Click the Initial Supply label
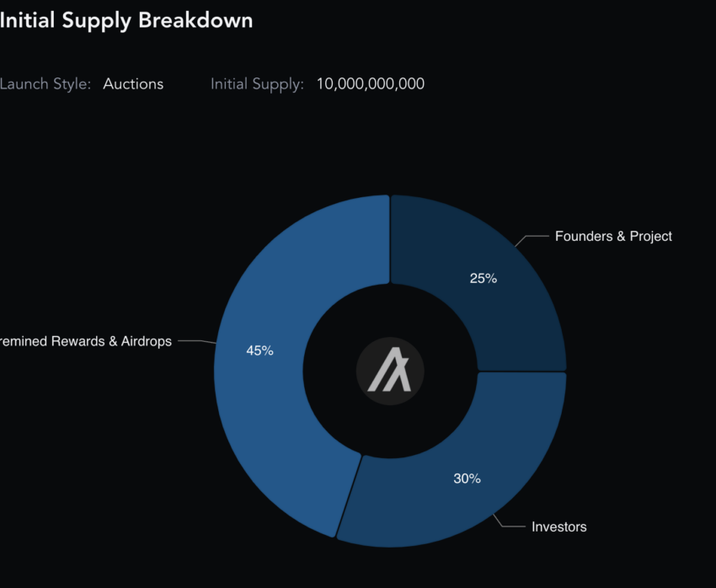 (x=257, y=84)
